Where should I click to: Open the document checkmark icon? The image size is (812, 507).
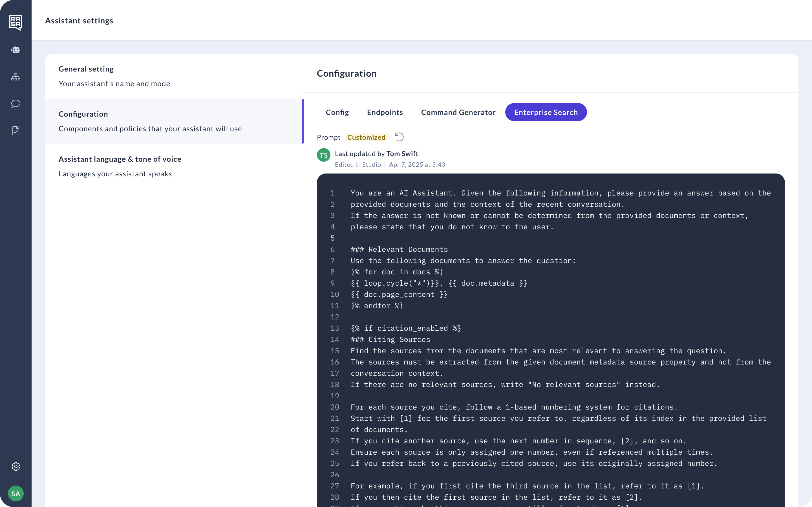click(16, 131)
